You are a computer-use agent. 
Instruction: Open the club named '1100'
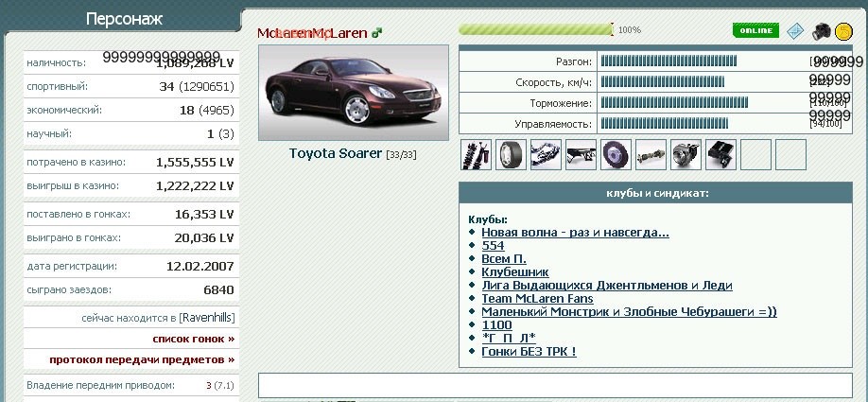(x=497, y=325)
